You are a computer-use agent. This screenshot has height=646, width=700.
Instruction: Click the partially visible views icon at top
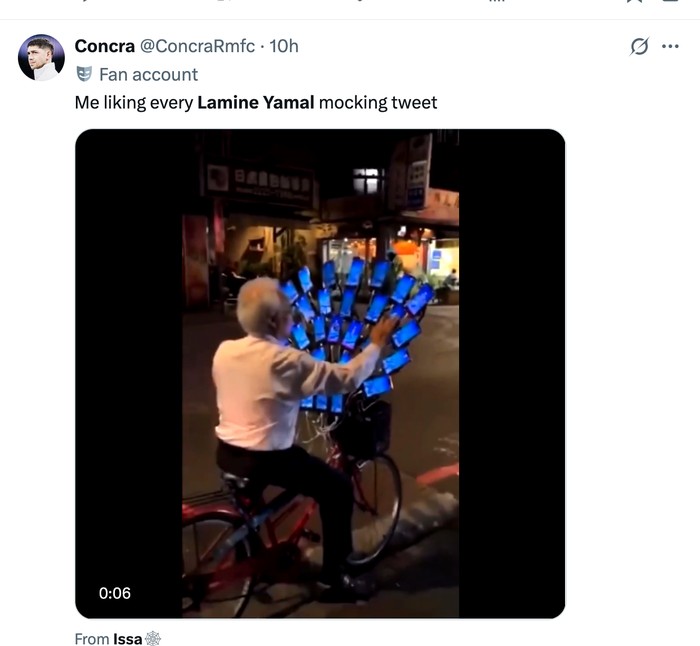497,2
